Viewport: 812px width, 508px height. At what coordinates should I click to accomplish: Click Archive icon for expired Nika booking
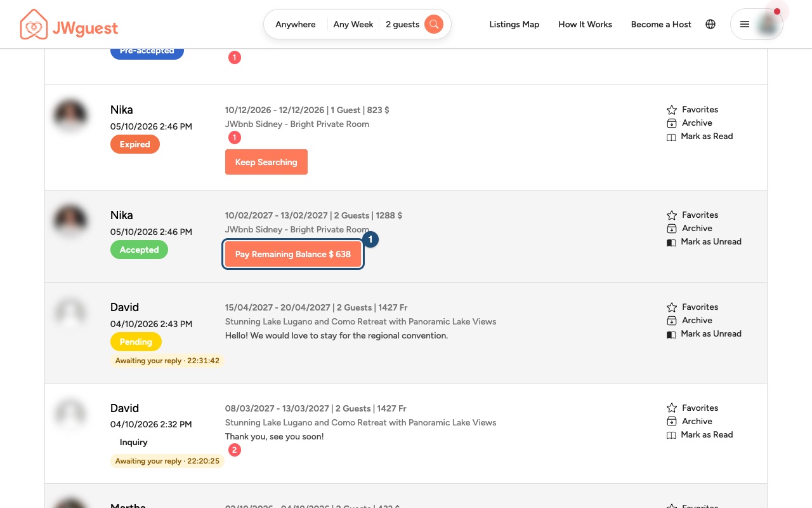click(672, 123)
